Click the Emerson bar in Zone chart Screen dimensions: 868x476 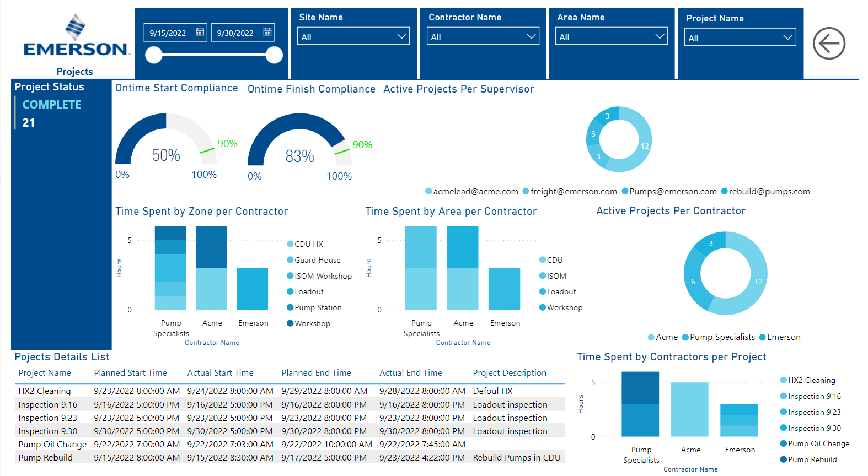click(x=253, y=289)
